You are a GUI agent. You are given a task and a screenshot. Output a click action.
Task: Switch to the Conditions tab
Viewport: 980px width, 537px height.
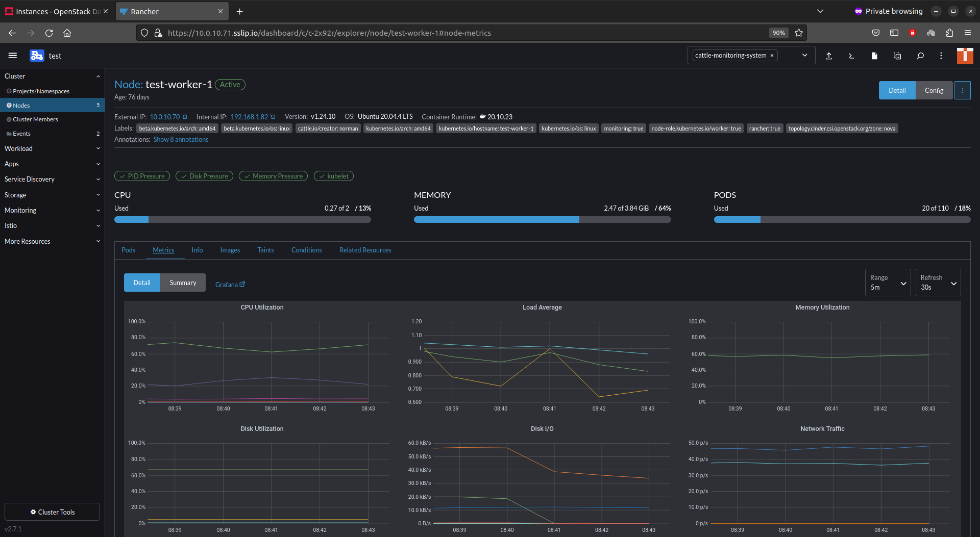pos(306,250)
